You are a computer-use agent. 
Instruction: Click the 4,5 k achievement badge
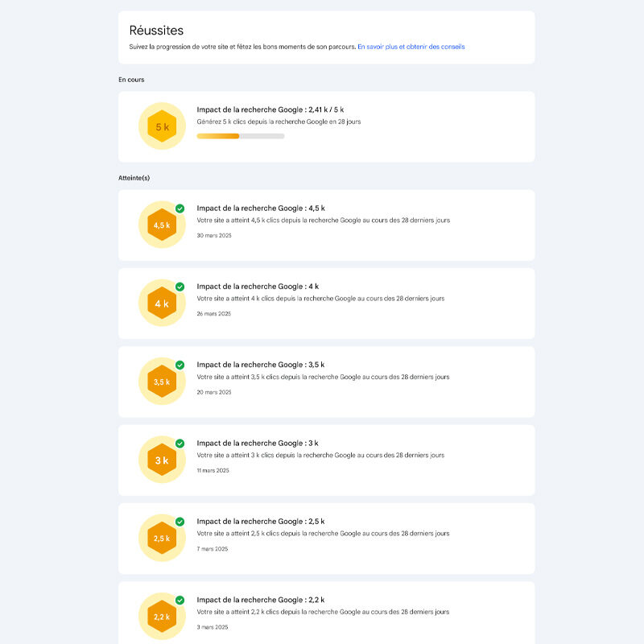click(162, 225)
